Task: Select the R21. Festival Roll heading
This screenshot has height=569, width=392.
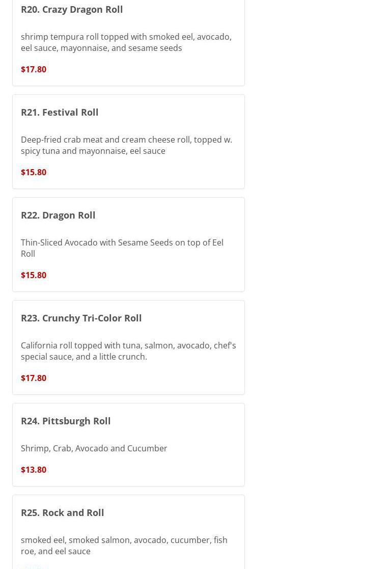Action: pos(60,113)
